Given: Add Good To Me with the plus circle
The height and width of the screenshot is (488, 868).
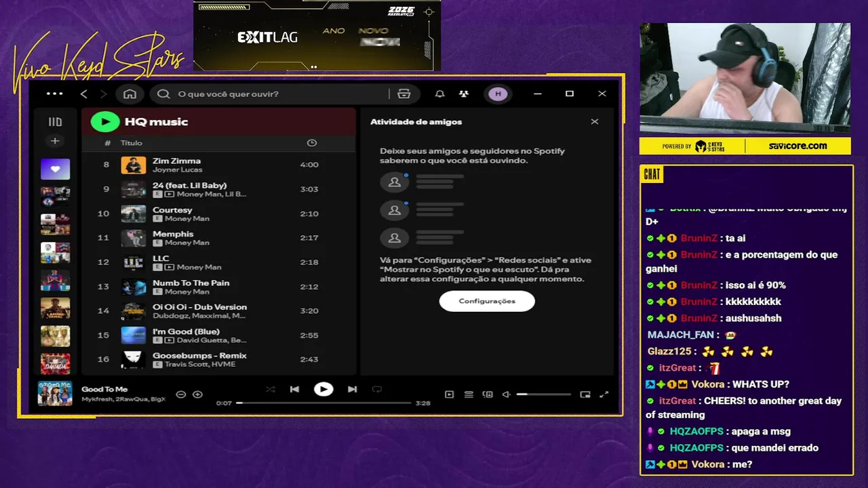Looking at the screenshot, I should (x=197, y=394).
